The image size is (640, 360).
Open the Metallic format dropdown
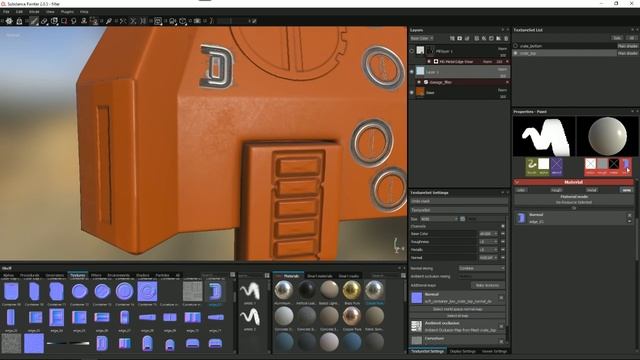point(488,249)
